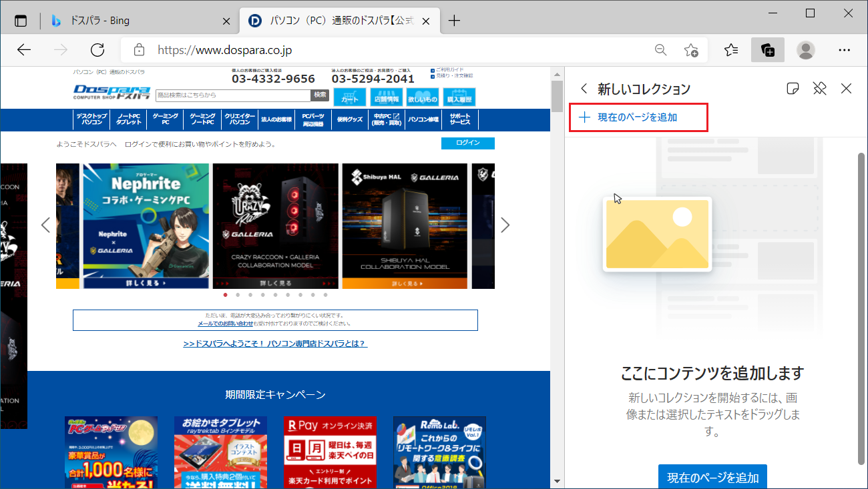Screen dimensions: 868x489
Task: Open the 見積り・注文確認 link
Action: coord(453,76)
